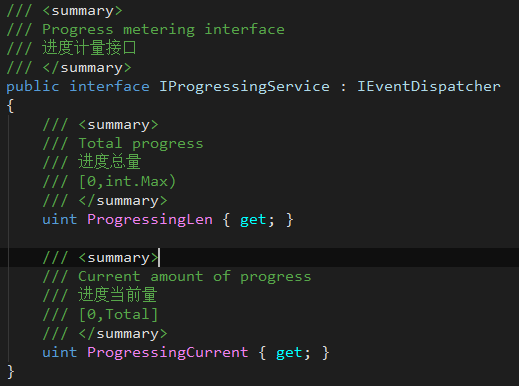Screen dimensions: 519x386
Task: Click the IEventDispatcher base interface
Action: (x=429, y=87)
